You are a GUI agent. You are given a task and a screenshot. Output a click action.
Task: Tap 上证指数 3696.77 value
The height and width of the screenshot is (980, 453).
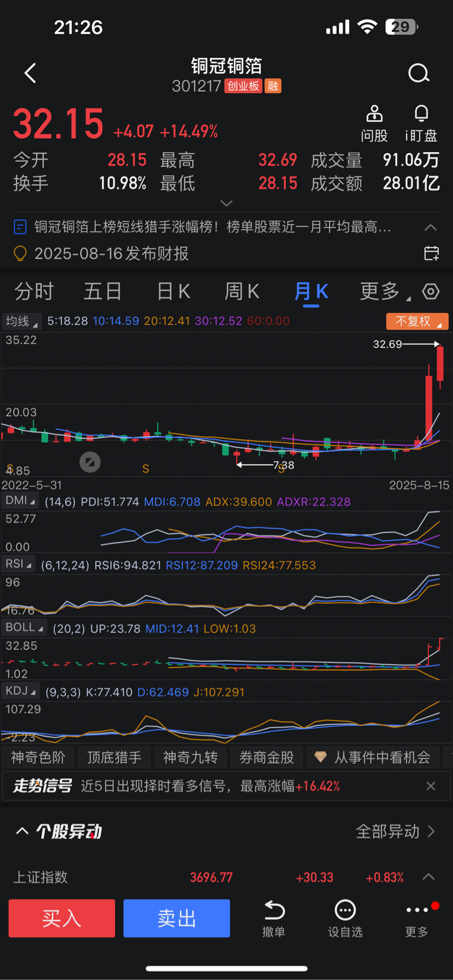click(211, 877)
